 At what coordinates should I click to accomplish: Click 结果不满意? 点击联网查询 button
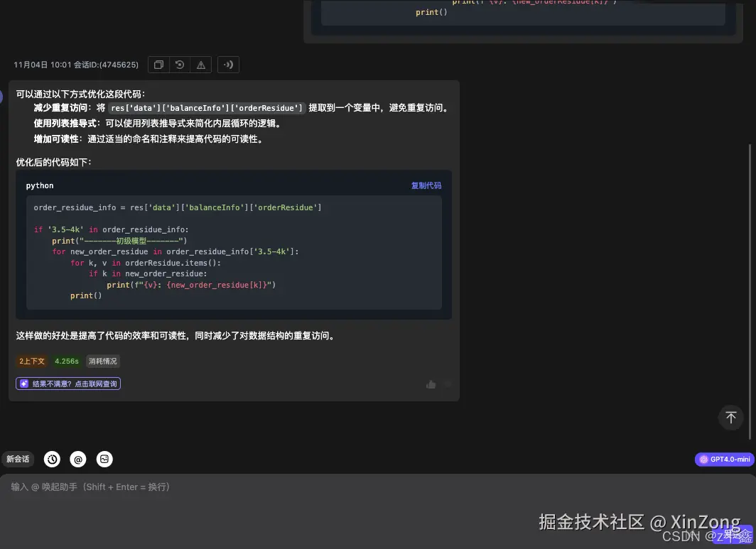coord(67,383)
